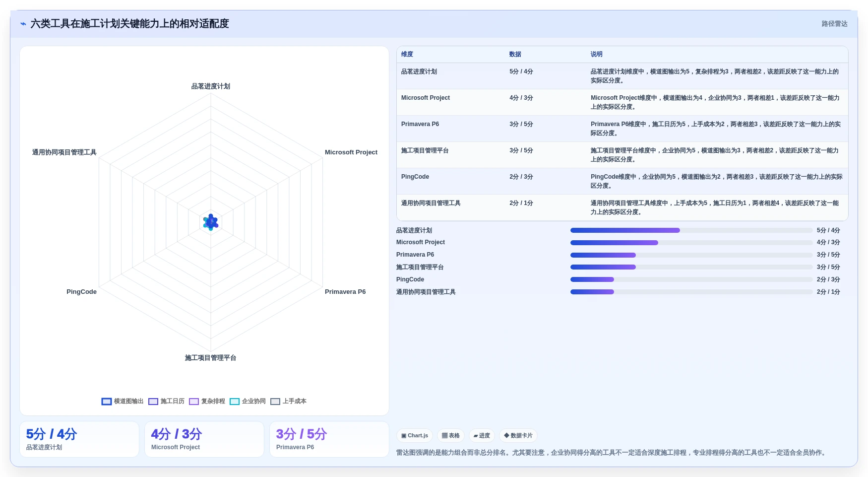
Task: Click the 说明 column header
Action: pos(596,54)
